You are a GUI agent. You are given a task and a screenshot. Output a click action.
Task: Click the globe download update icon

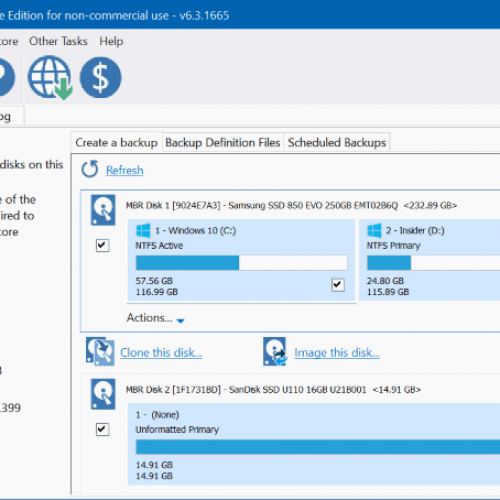point(50,77)
